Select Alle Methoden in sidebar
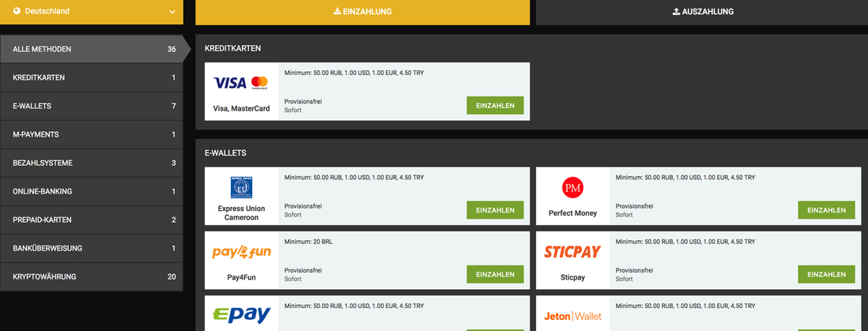Image resolution: width=868 pixels, height=331 pixels. tap(92, 49)
